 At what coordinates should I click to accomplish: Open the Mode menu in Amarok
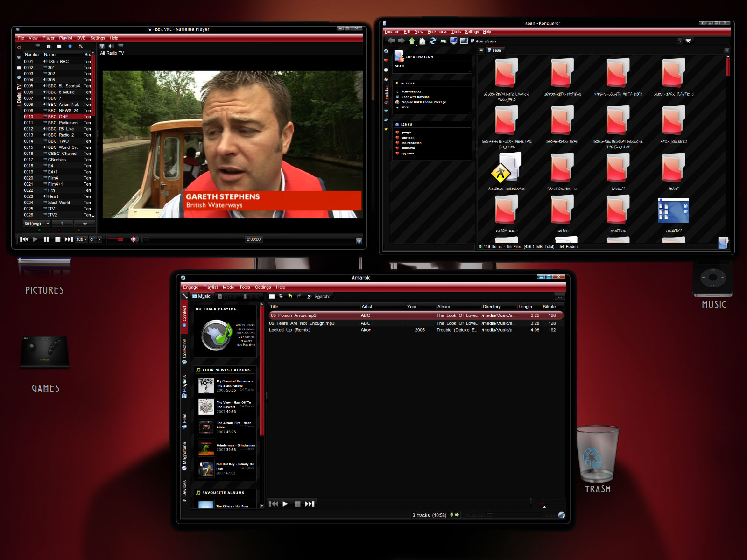pos(228,287)
